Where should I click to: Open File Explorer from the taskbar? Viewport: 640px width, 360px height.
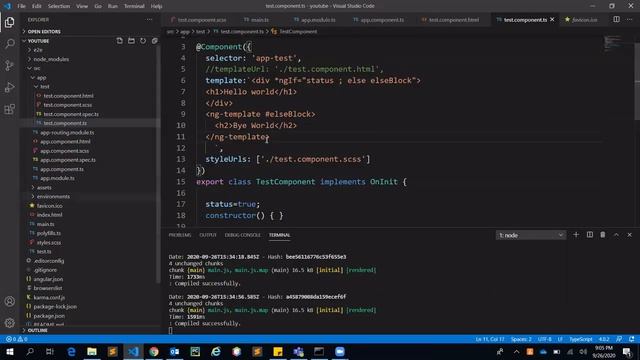(92, 351)
